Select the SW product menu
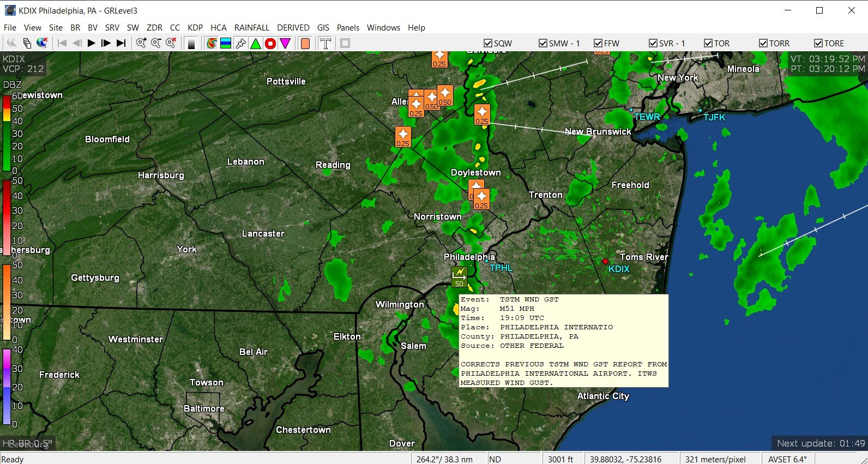Image resolution: width=868 pixels, height=464 pixels. click(x=133, y=27)
